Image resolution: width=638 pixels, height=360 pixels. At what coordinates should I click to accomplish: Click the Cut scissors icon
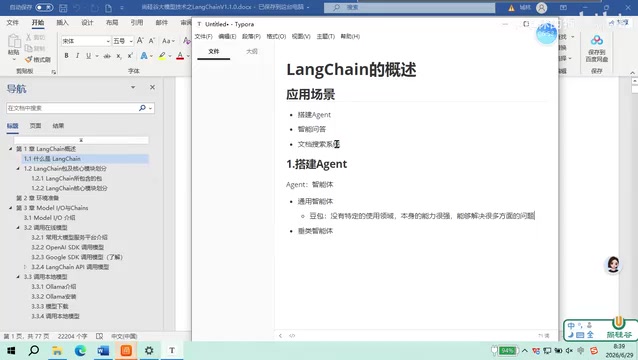tap(28, 37)
